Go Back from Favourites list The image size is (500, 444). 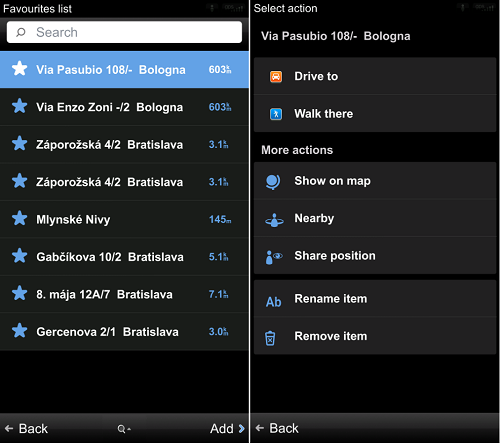[x=26, y=429]
